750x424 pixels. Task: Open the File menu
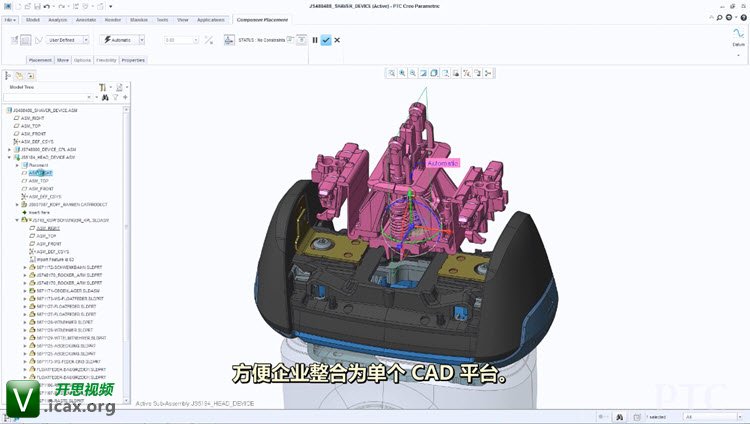[x=10, y=19]
